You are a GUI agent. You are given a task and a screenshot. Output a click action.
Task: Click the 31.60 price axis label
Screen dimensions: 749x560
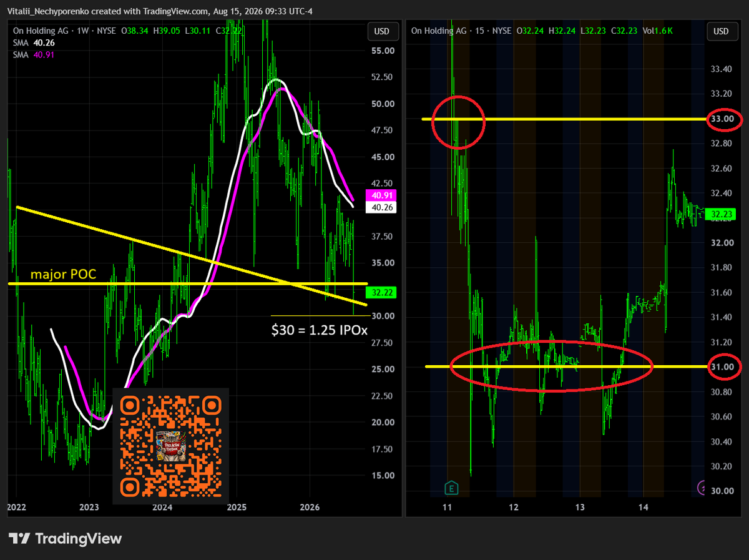tap(721, 292)
